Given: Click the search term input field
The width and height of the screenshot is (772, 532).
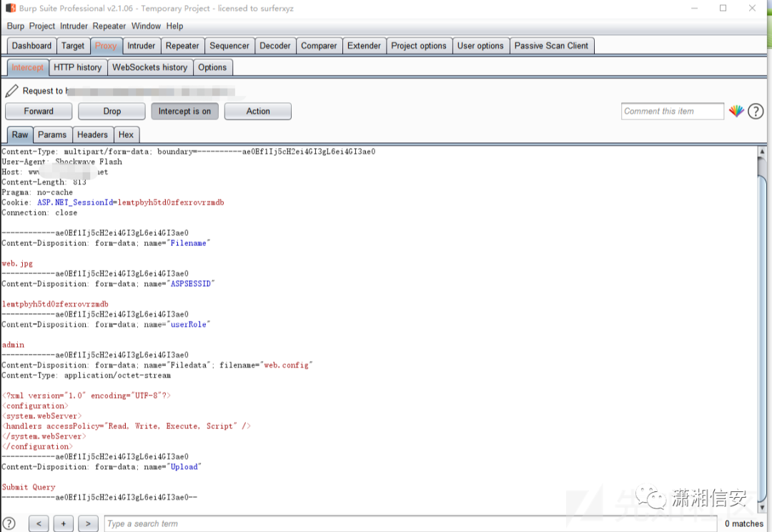Looking at the screenshot, I should click(410, 523).
